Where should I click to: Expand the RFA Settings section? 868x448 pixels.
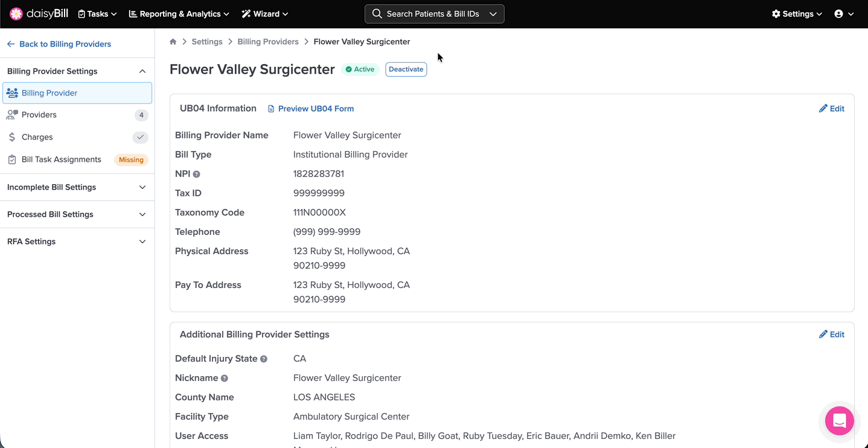(77, 242)
